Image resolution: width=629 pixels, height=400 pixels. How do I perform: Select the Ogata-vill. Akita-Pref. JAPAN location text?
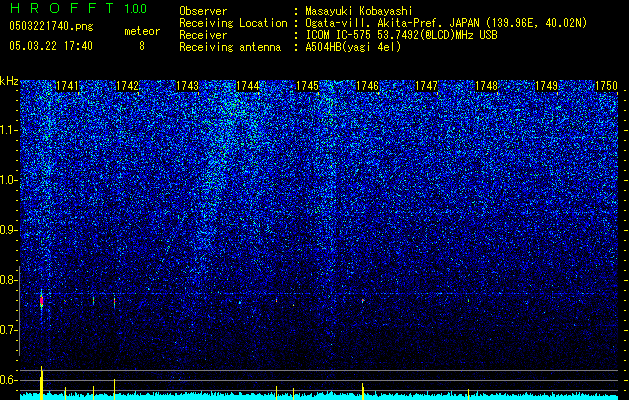[446, 23]
